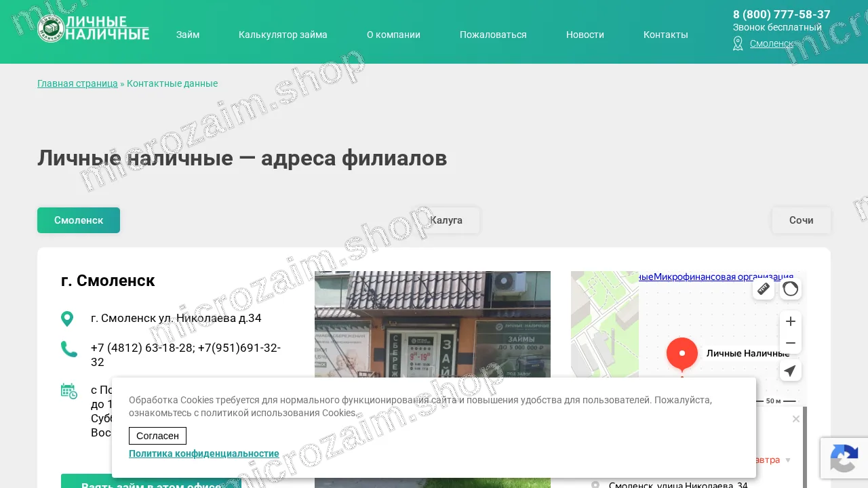Open Контакты in the top menu
The width and height of the screenshot is (868, 488).
coord(666,35)
